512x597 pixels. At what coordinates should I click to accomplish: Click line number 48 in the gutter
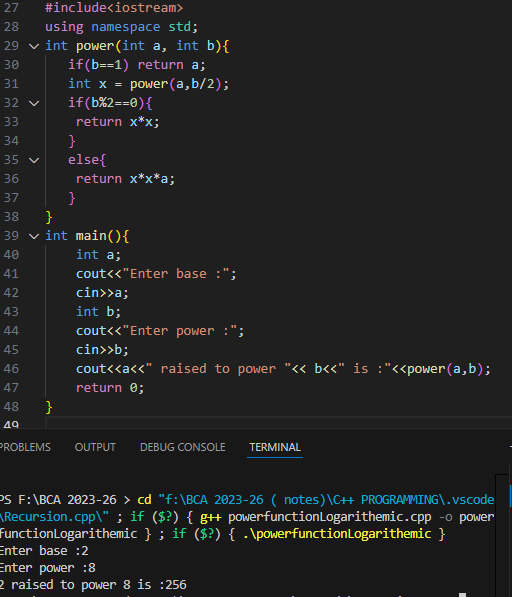(11, 407)
